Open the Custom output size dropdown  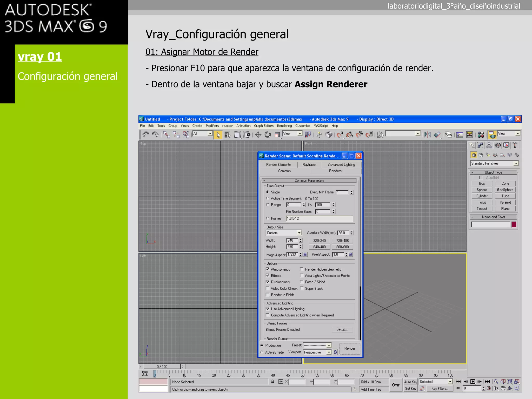tap(284, 233)
